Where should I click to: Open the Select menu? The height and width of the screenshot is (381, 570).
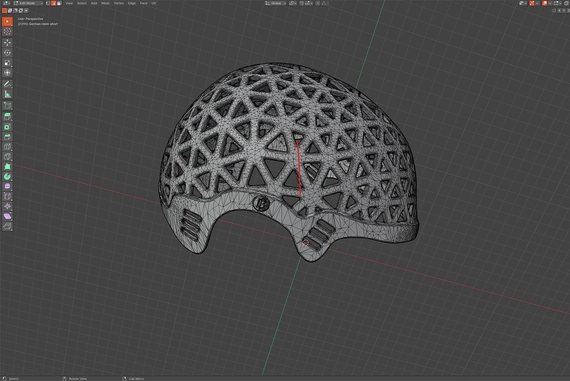82,3
